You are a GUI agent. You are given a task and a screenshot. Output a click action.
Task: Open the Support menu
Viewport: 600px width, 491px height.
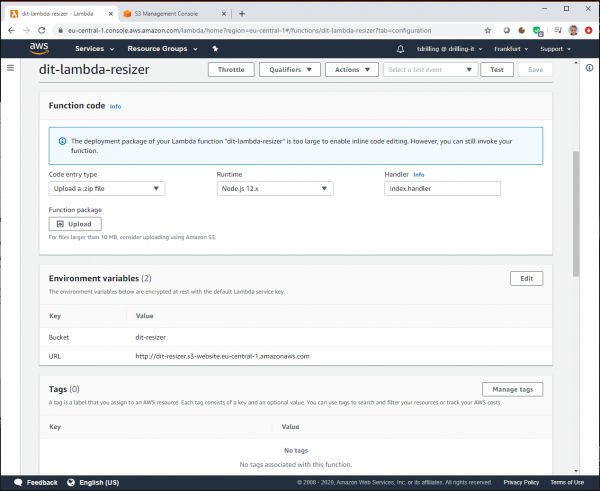pos(555,49)
